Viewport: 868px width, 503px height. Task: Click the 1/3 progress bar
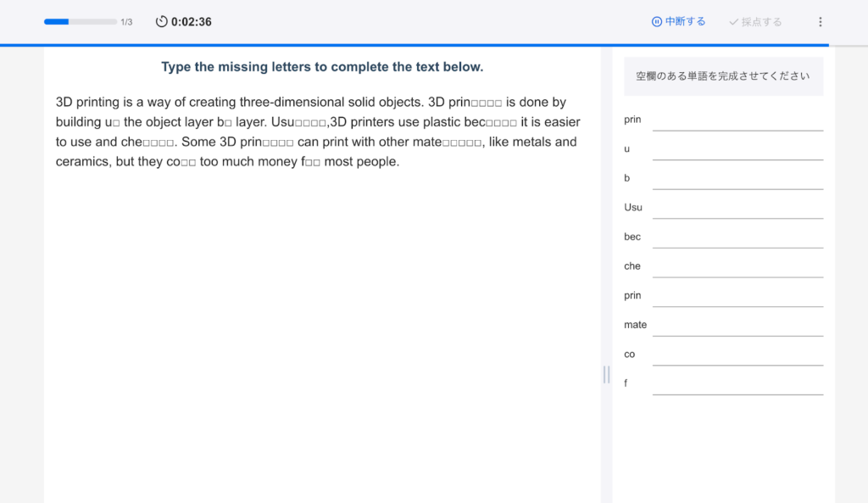point(81,22)
